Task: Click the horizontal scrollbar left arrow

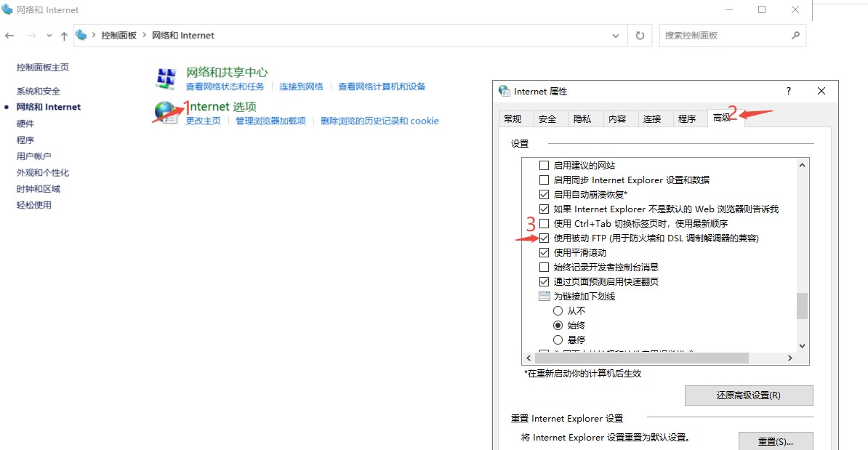Action: (x=529, y=358)
